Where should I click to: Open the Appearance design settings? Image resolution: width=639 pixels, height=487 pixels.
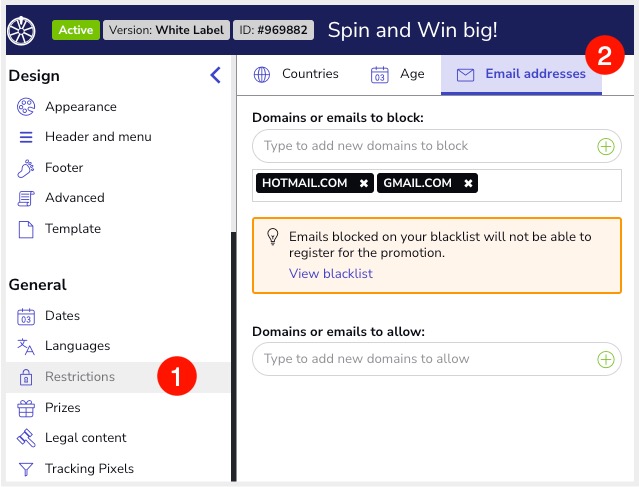coord(80,107)
